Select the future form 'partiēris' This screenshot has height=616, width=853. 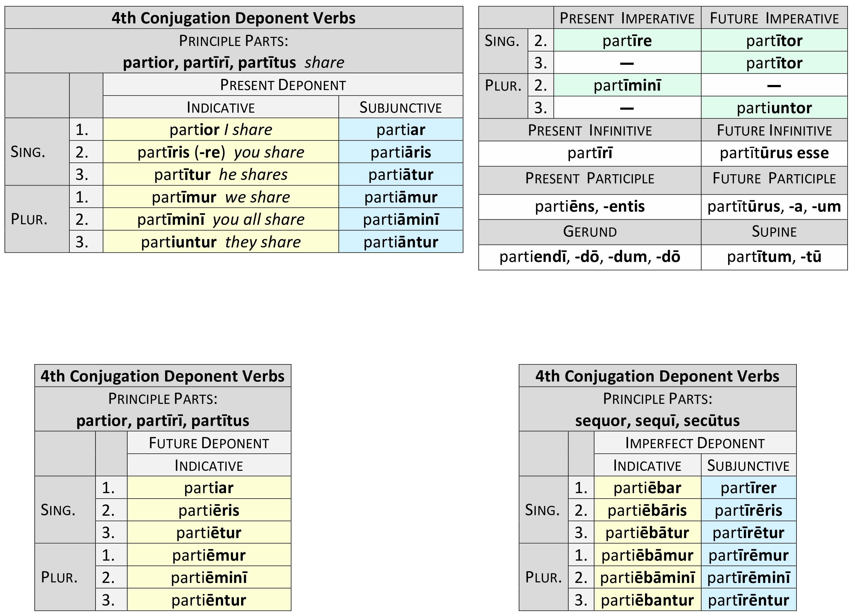(x=209, y=510)
